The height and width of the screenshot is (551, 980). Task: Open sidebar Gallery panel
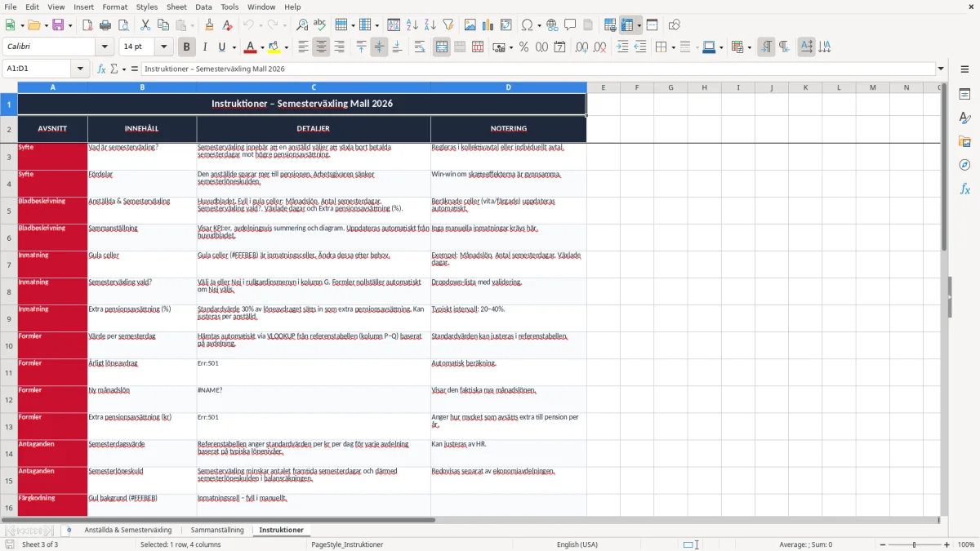964,142
